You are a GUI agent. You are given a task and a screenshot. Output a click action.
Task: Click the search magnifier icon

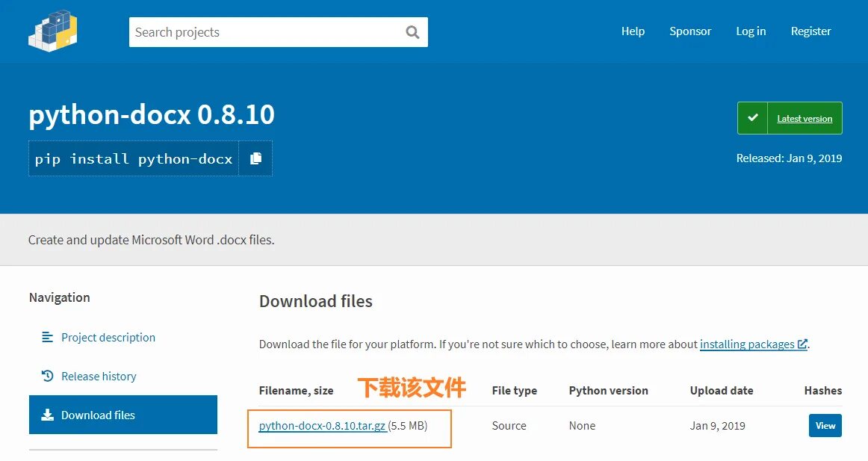coord(412,32)
